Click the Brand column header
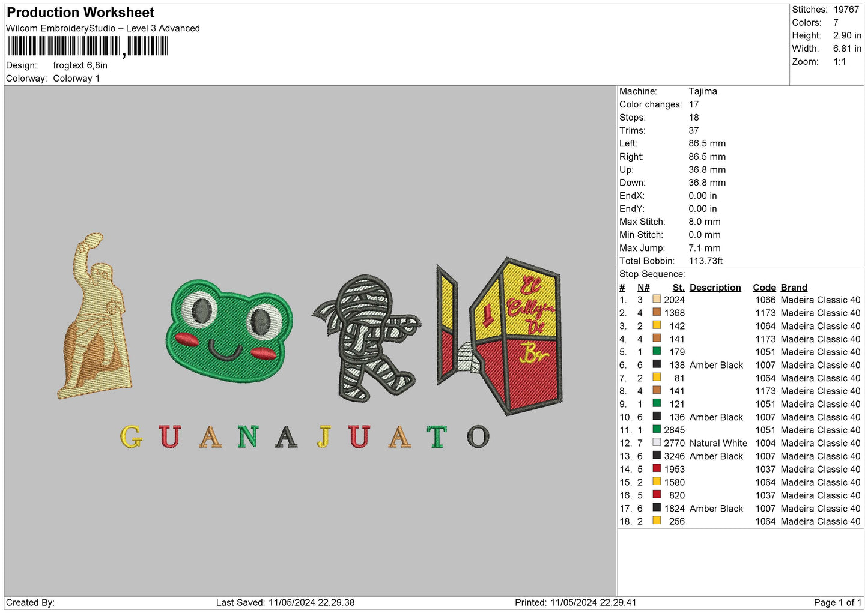This screenshot has height=613, width=868. 794,288
